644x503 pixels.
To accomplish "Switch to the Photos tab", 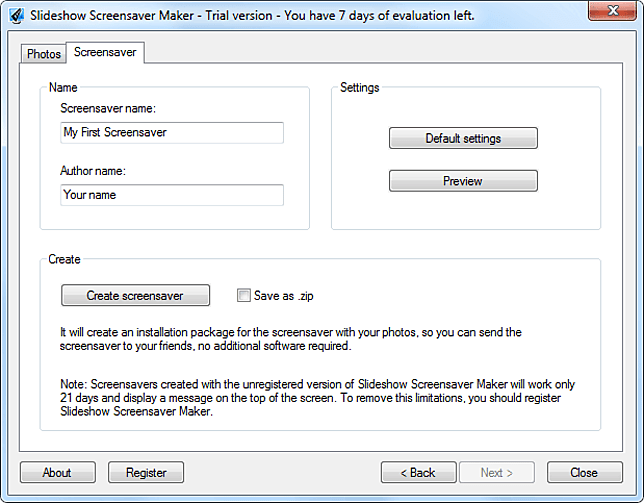I will point(44,54).
